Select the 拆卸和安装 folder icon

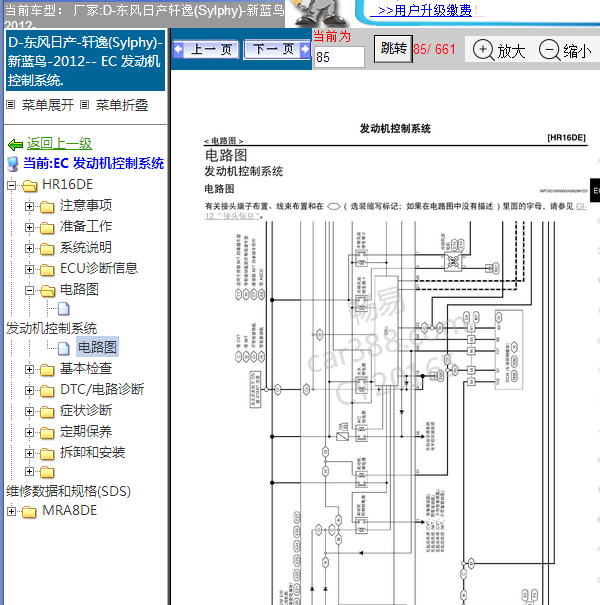pyautogui.click(x=47, y=454)
